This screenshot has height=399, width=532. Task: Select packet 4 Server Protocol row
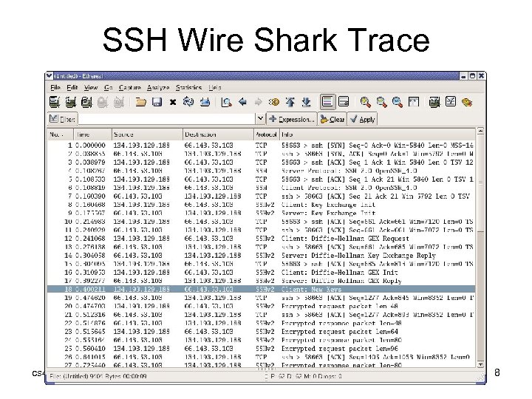261,171
